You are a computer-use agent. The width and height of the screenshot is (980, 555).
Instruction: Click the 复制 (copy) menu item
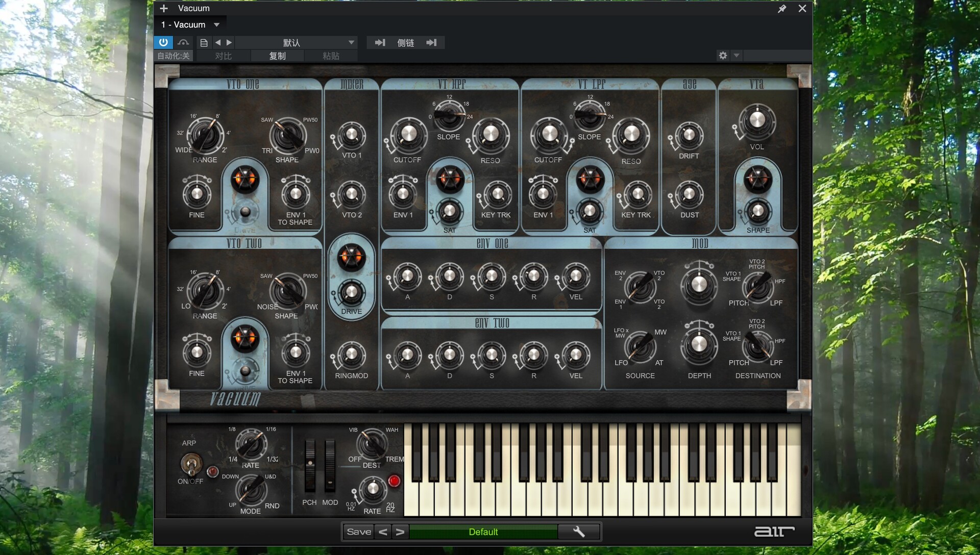[277, 56]
